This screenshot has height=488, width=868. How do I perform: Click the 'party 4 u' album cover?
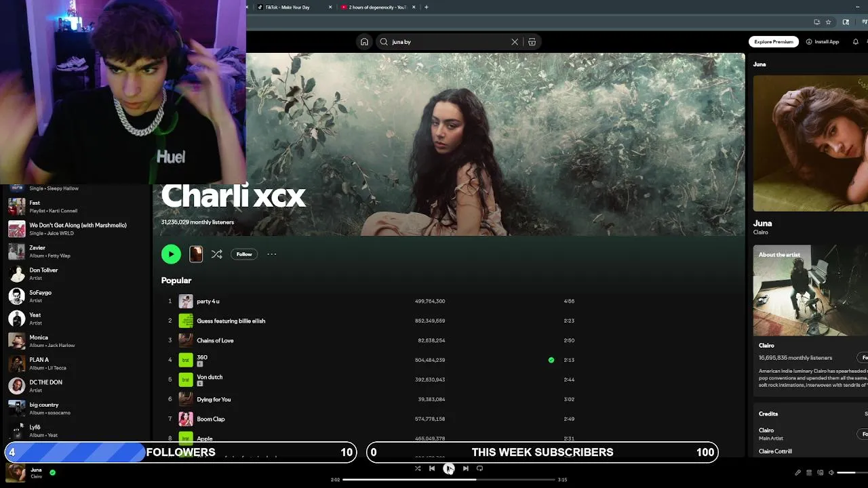[x=186, y=301]
